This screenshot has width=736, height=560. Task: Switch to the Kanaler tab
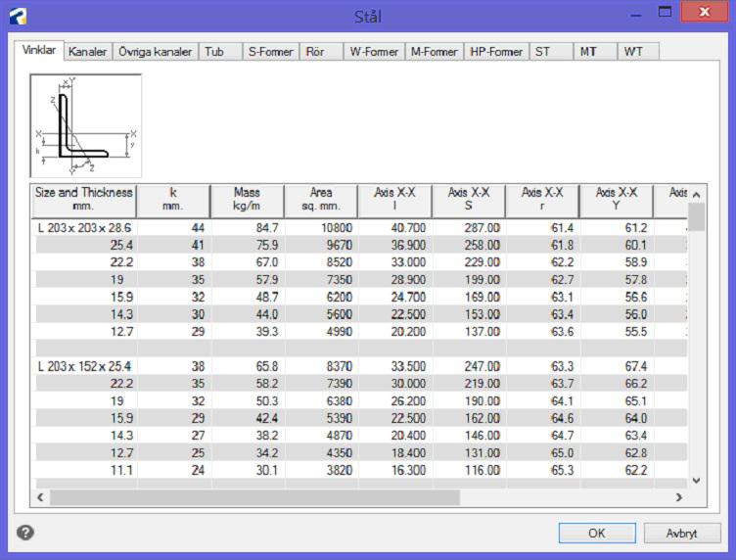click(88, 52)
